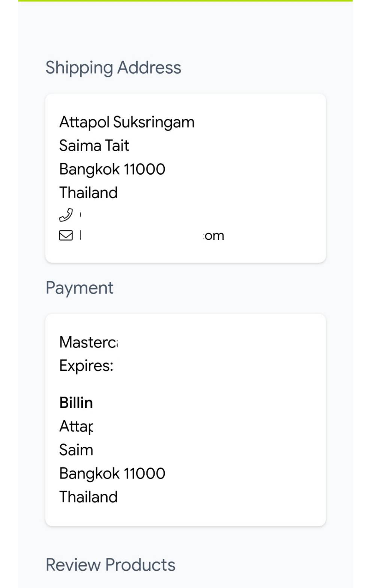Click the bold Billing label
The width and height of the screenshot is (392, 588).
tap(76, 403)
